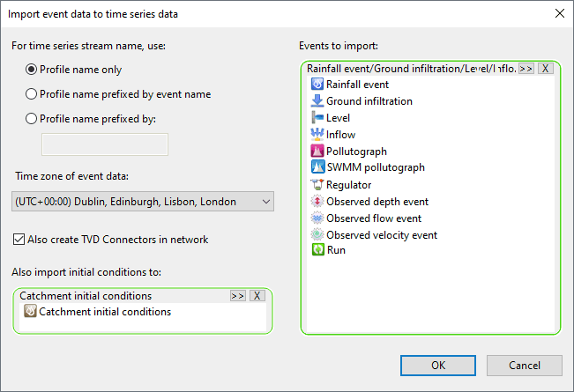Screen dimensions: 574x392
Task: Choose 'Profile name prefixed by event name'
Action: [33, 94]
